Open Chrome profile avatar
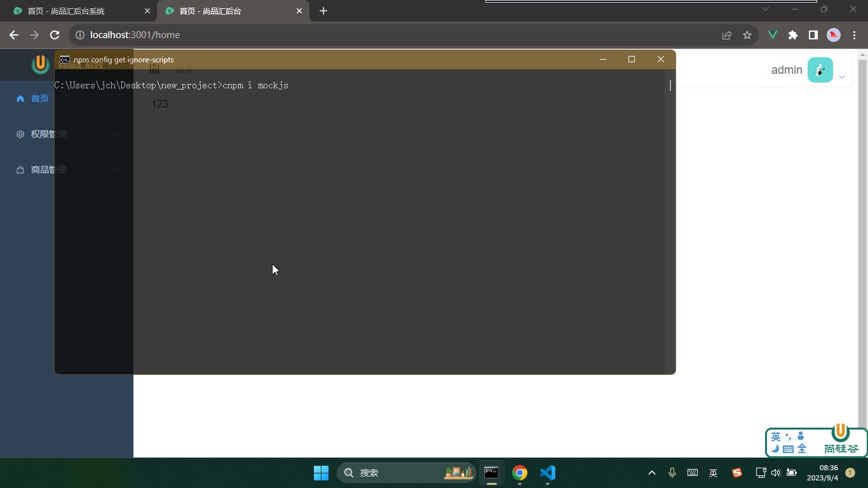 [834, 35]
